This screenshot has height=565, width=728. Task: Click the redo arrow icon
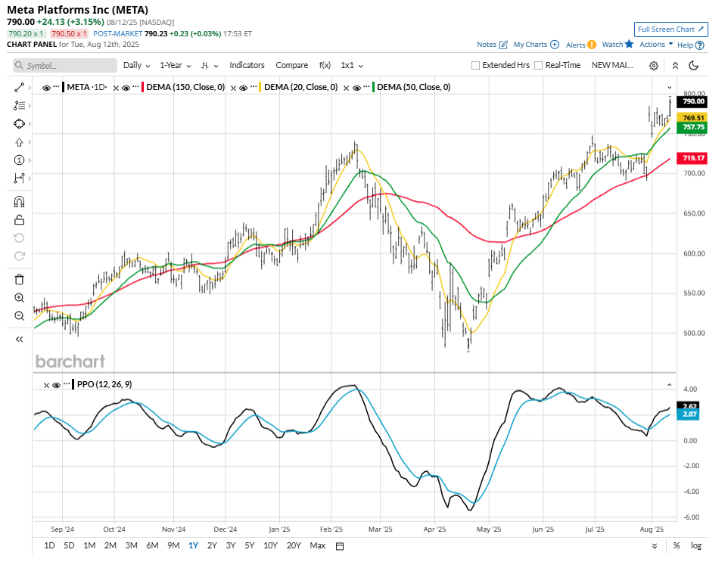point(19,256)
